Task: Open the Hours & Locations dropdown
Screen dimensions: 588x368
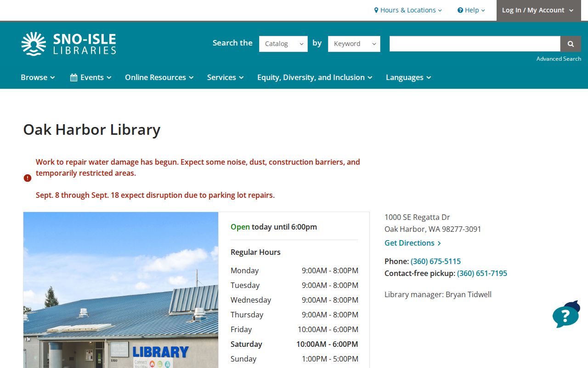Action: tap(408, 10)
